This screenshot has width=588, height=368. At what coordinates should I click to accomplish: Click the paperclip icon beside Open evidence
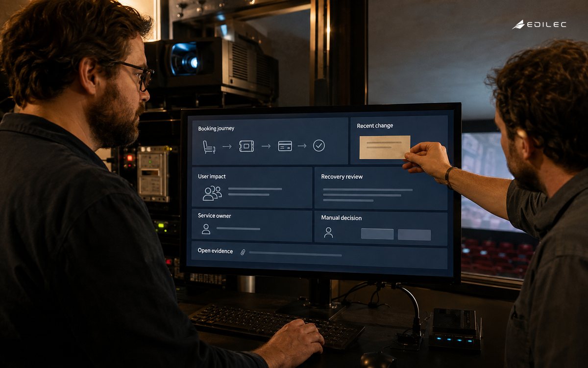[x=243, y=252]
